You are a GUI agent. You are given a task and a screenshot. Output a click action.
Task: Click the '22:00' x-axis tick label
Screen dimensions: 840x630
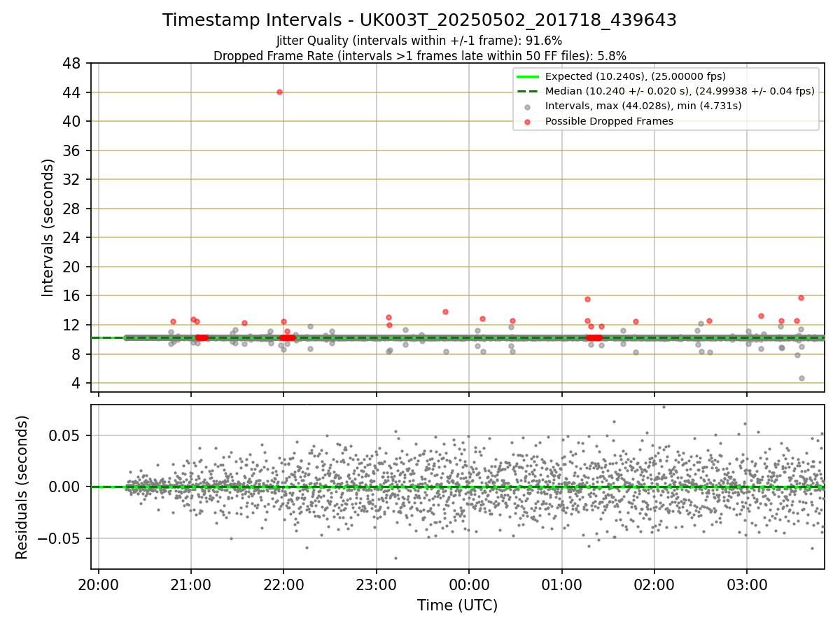pyautogui.click(x=283, y=584)
